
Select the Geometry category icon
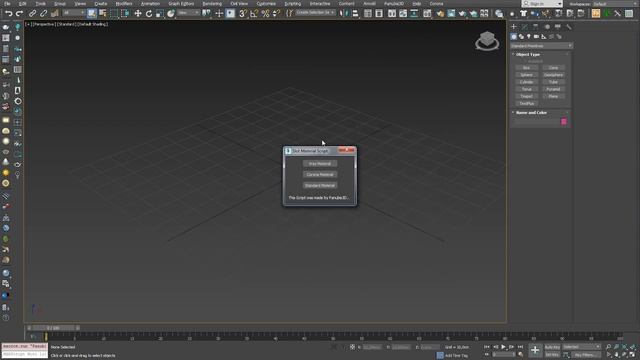tap(514, 37)
